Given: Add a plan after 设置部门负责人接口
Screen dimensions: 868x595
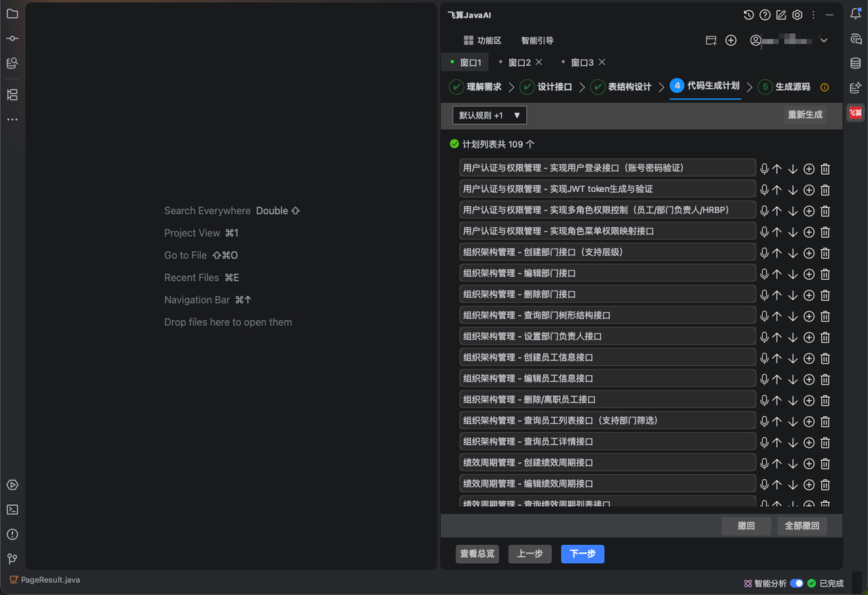Looking at the screenshot, I should click(809, 337).
